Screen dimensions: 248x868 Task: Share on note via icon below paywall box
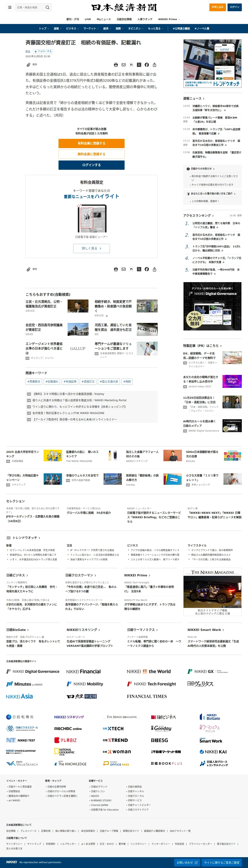131,269
